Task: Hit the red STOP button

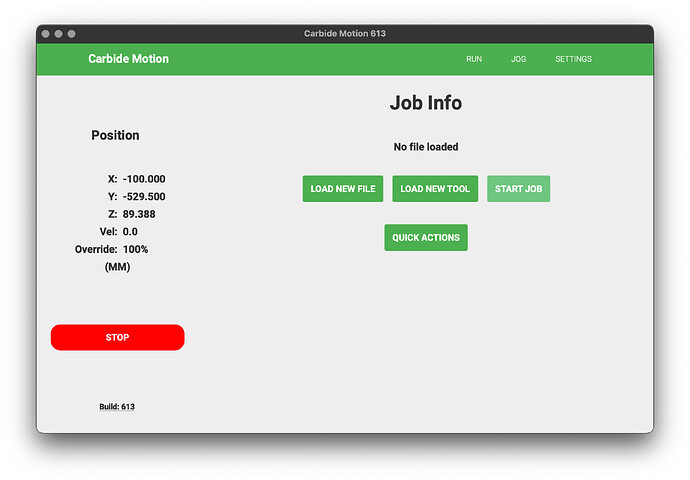Action: (x=117, y=337)
